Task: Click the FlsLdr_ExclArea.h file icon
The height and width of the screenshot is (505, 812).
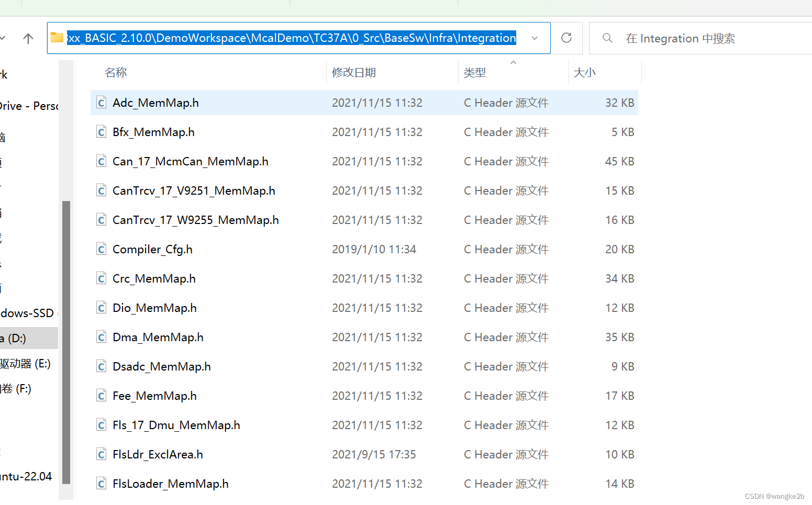Action: click(102, 454)
